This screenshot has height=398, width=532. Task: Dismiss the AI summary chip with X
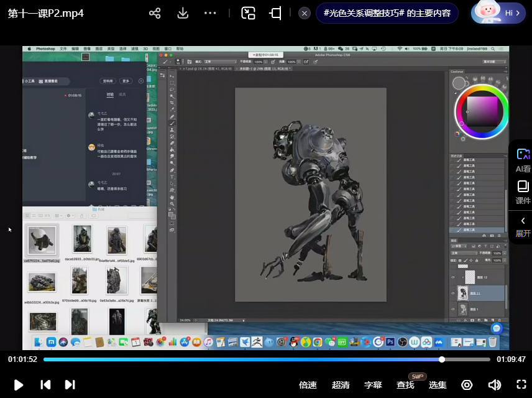point(304,13)
